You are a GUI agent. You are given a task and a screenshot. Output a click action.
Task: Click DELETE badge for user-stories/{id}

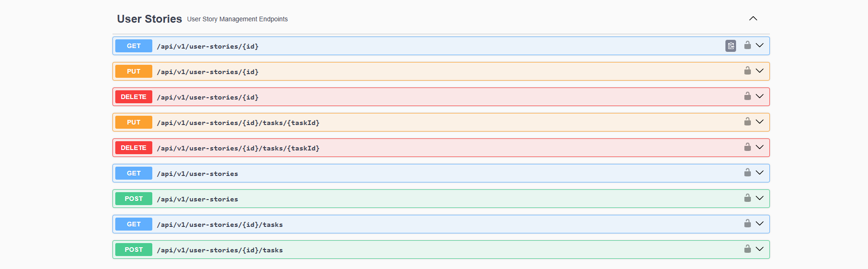pyautogui.click(x=134, y=97)
